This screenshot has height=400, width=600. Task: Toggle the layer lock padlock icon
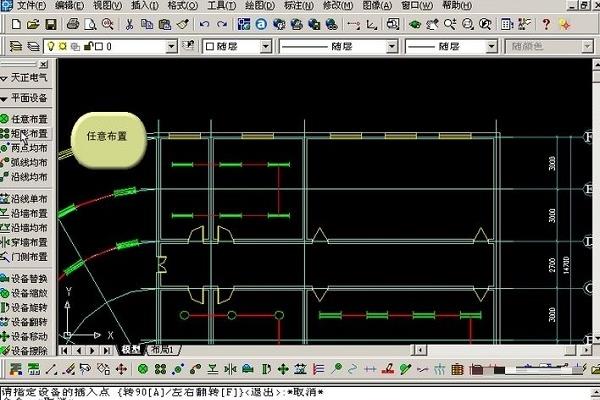(88, 47)
